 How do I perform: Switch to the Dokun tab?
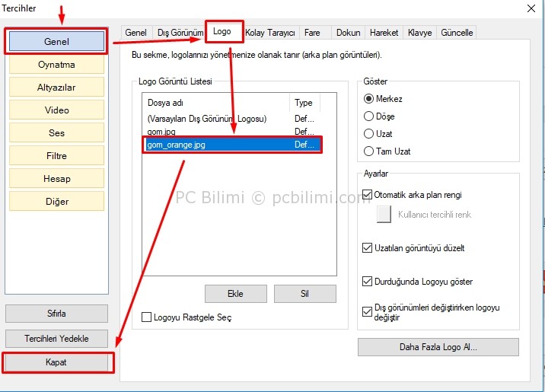tap(349, 33)
